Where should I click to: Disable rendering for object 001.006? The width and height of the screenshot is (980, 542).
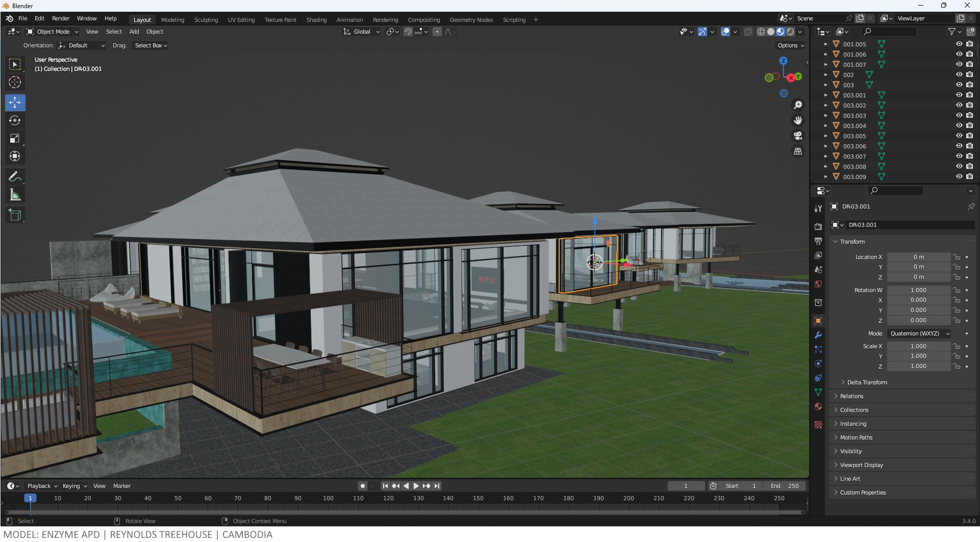(x=970, y=55)
